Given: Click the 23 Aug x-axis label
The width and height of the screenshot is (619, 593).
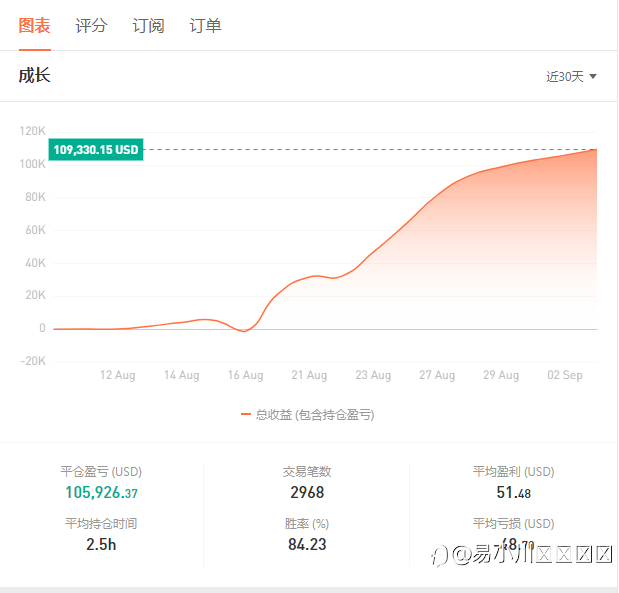Looking at the screenshot, I should 373,375.
